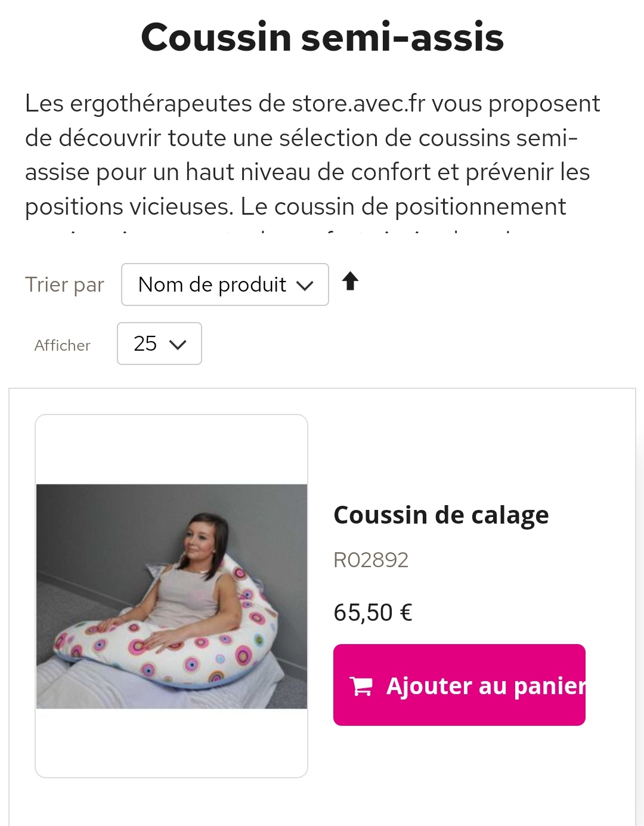
Task: Open the Nom de produit sort dropdown
Action: click(x=225, y=284)
